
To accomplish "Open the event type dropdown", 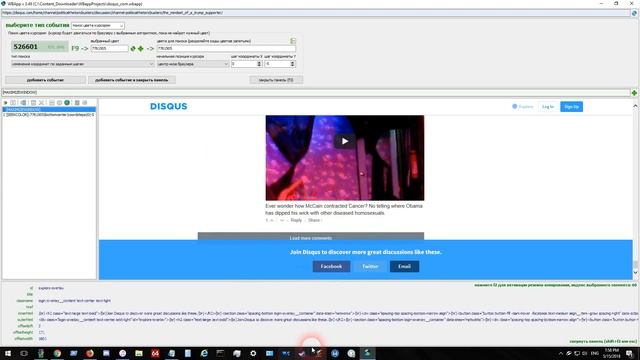I will coord(98,25).
